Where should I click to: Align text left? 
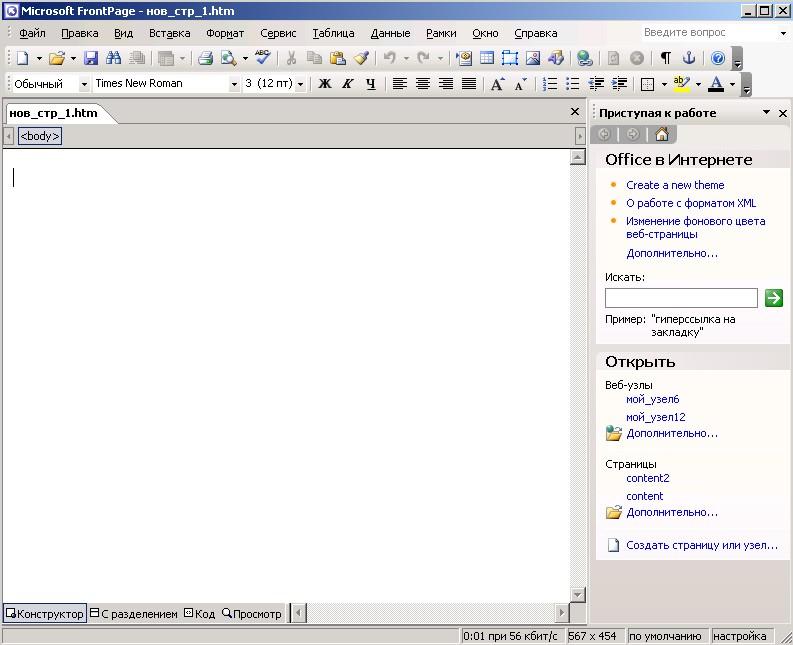pos(400,83)
